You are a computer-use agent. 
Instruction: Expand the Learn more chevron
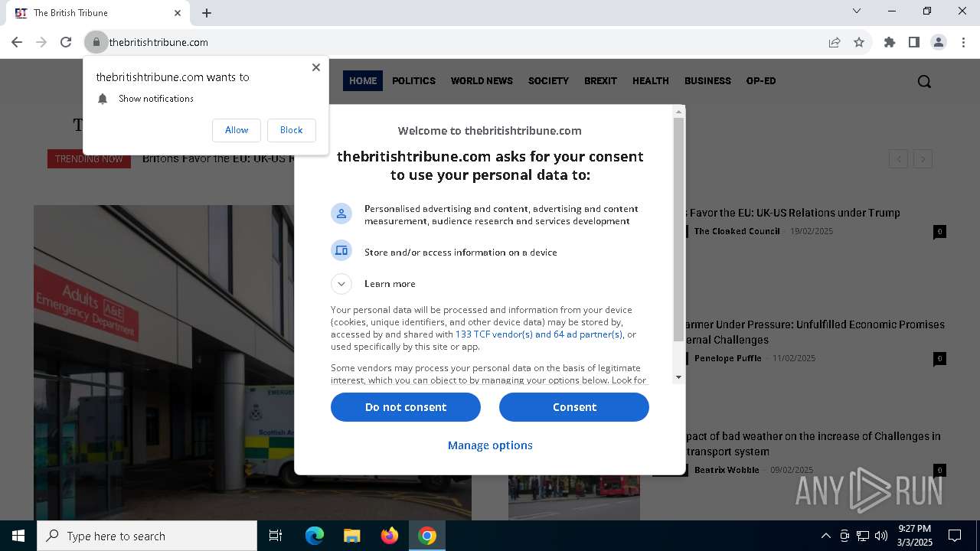click(x=341, y=284)
